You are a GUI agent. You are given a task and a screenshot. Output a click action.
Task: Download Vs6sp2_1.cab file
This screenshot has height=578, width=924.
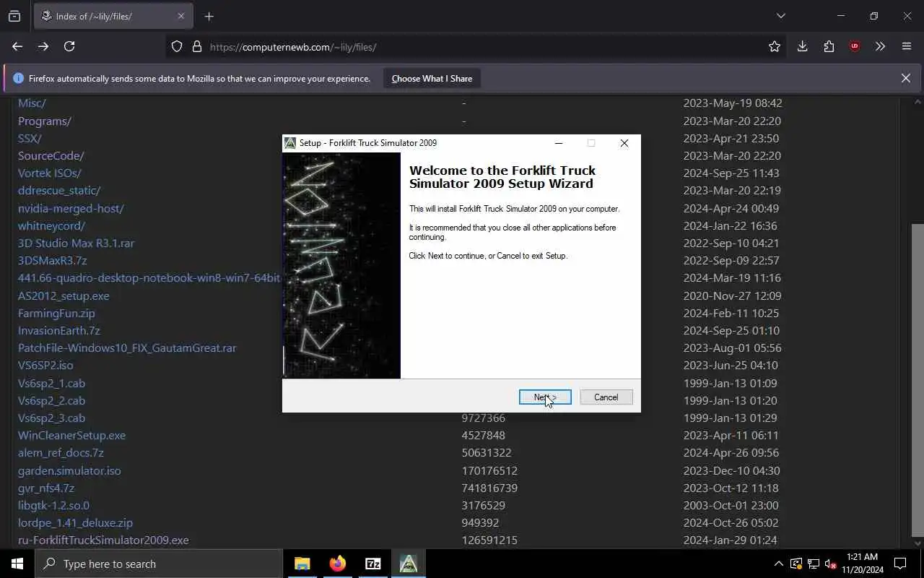pos(51,384)
